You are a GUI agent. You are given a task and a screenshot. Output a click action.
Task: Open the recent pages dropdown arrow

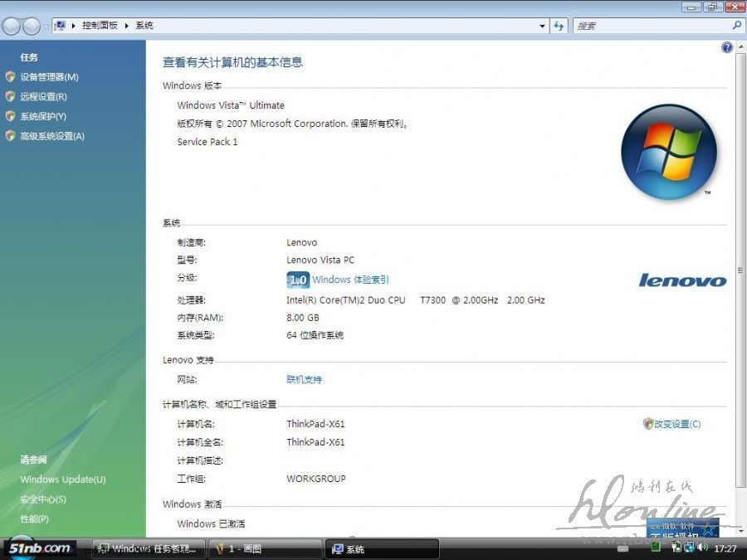(x=46, y=27)
